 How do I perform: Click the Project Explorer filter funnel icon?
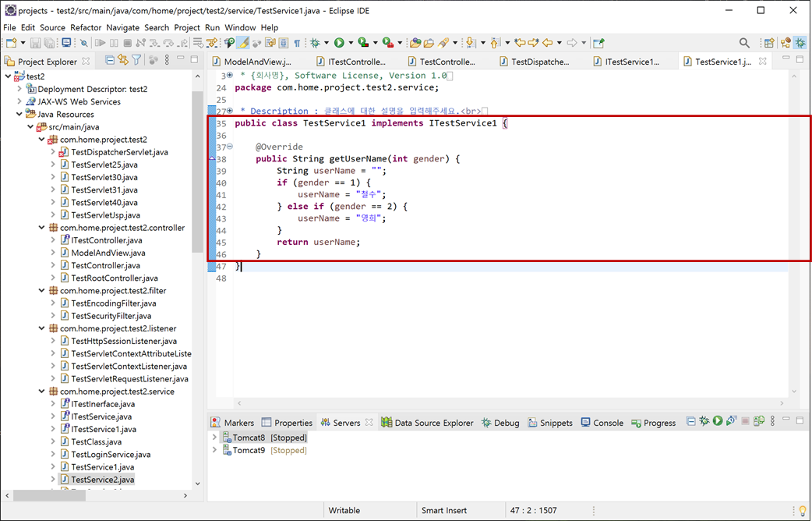(x=136, y=60)
